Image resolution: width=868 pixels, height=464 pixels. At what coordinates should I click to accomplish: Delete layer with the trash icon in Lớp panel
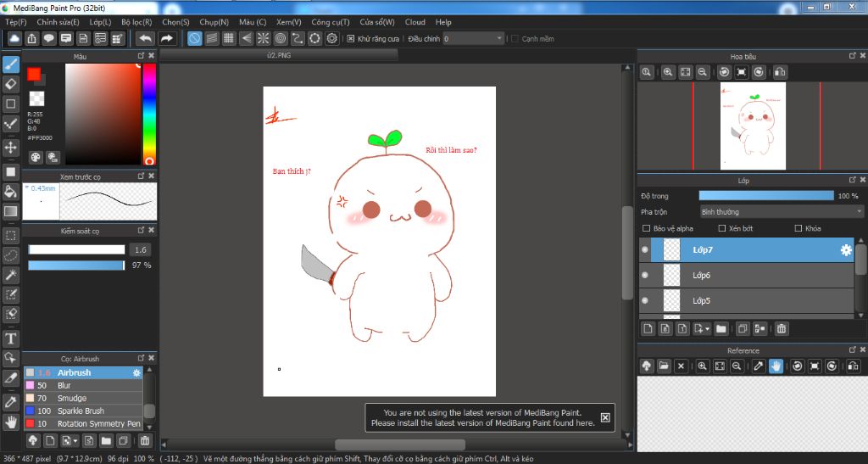point(781,329)
